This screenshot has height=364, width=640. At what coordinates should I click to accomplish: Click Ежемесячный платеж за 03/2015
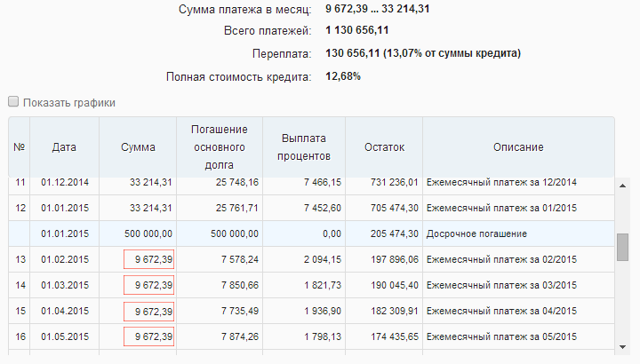(502, 285)
